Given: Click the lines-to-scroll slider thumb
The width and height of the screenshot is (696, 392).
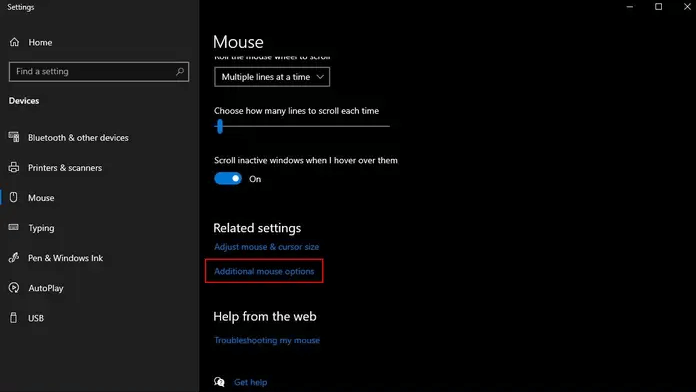Looking at the screenshot, I should [x=220, y=127].
